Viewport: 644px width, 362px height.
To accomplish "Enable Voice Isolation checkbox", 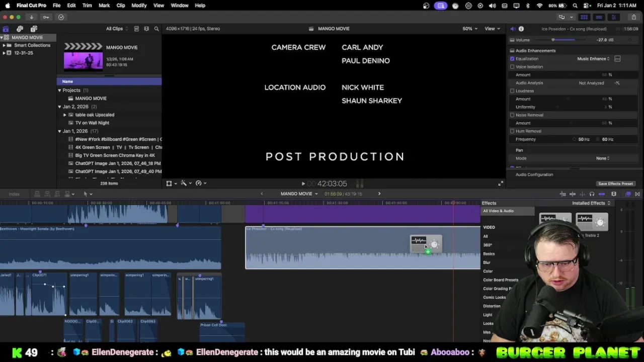I will 512,67.
